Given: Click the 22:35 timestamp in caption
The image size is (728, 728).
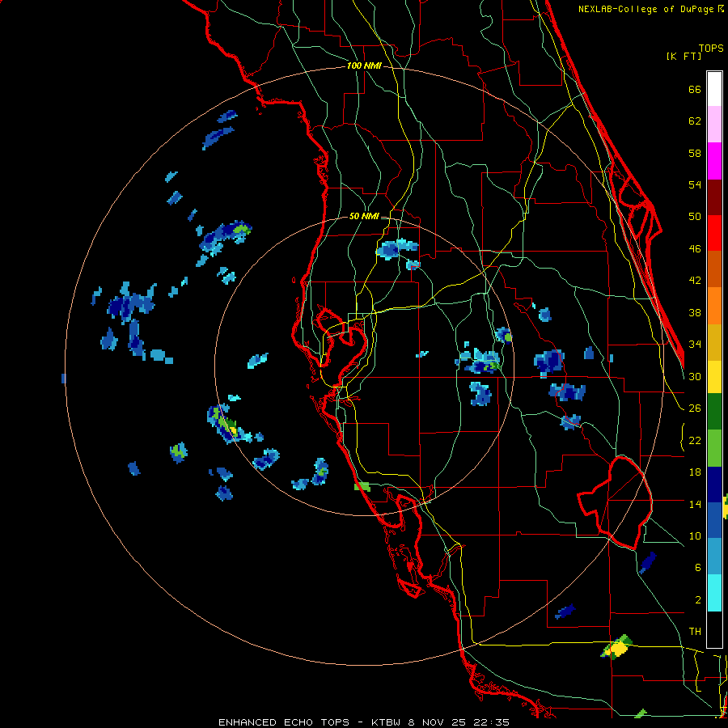Looking at the screenshot, I should tap(491, 722).
